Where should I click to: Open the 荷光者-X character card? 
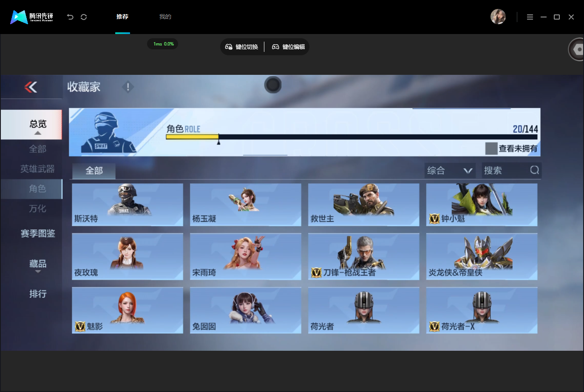point(482,310)
